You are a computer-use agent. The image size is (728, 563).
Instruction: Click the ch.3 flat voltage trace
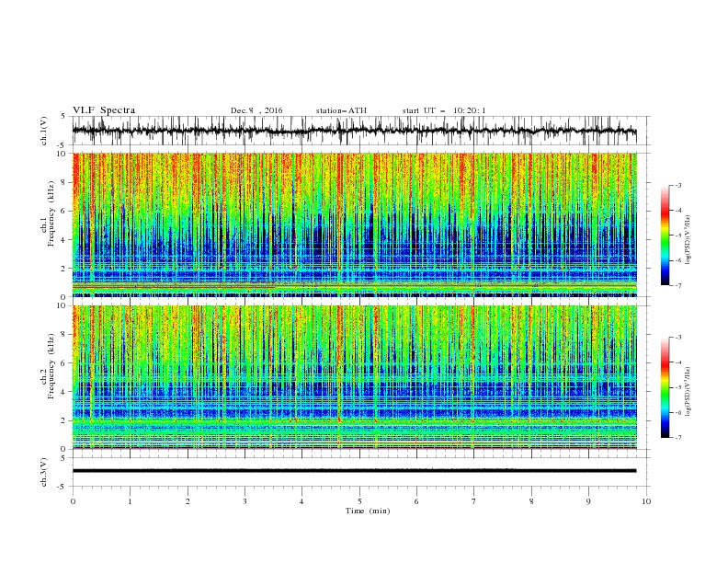pyautogui.click(x=354, y=471)
